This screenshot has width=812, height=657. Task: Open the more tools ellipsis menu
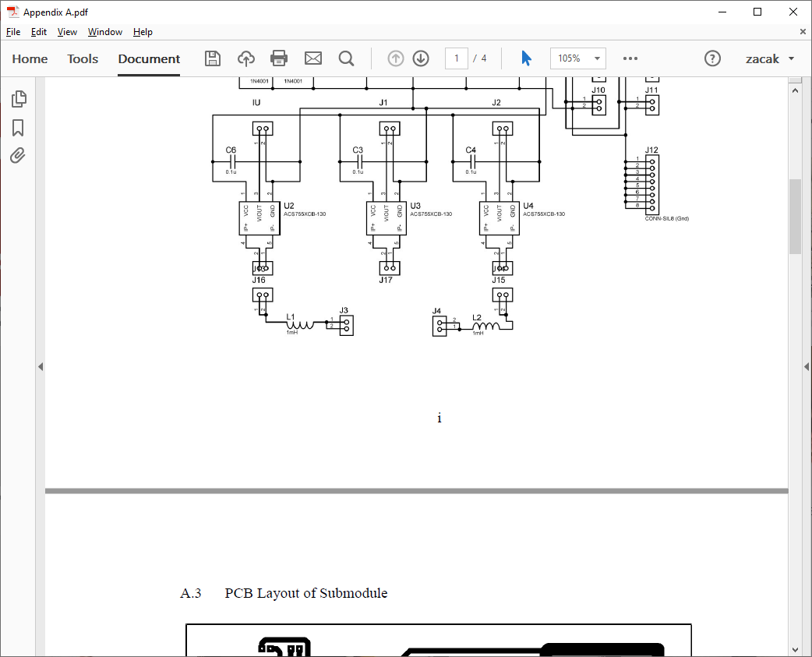point(630,58)
